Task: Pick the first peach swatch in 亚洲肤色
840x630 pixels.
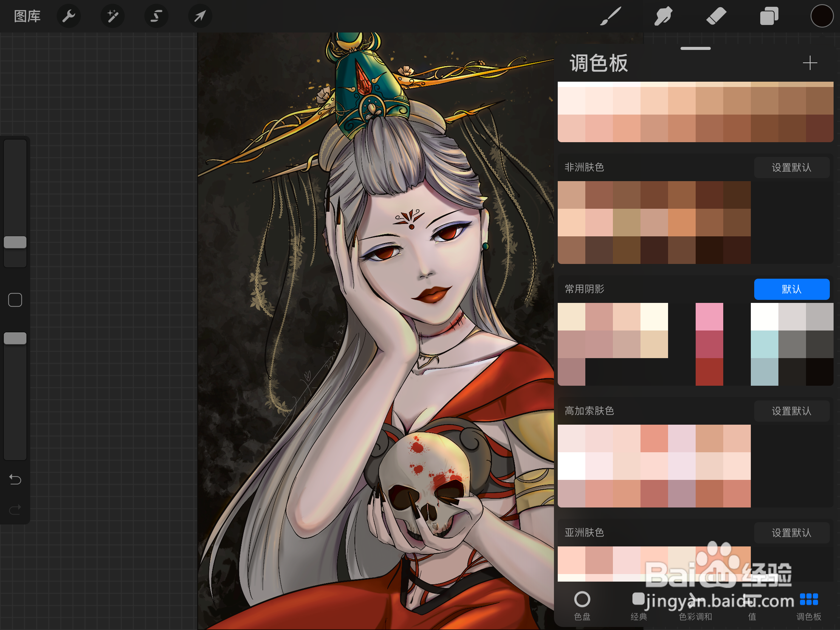Action: (x=571, y=560)
